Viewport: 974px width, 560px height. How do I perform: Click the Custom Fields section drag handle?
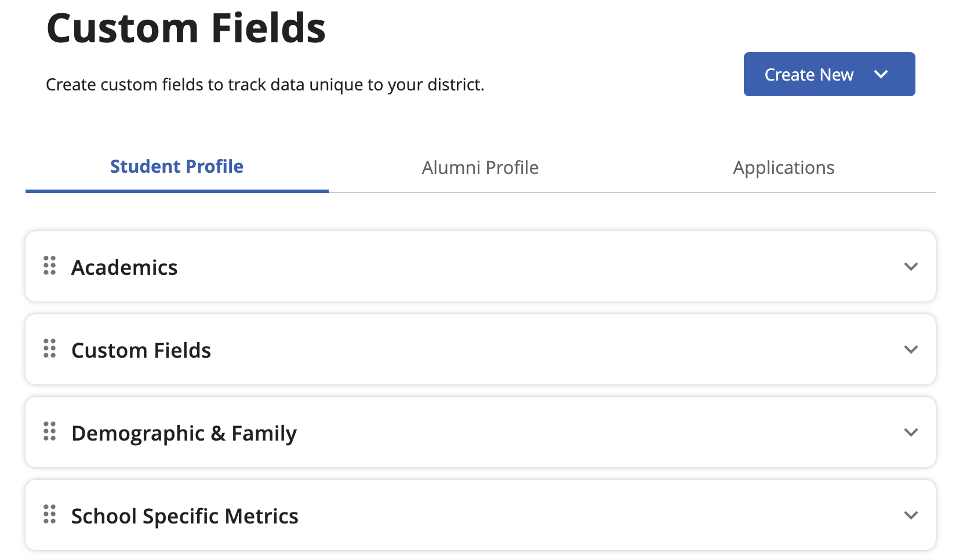(x=50, y=348)
